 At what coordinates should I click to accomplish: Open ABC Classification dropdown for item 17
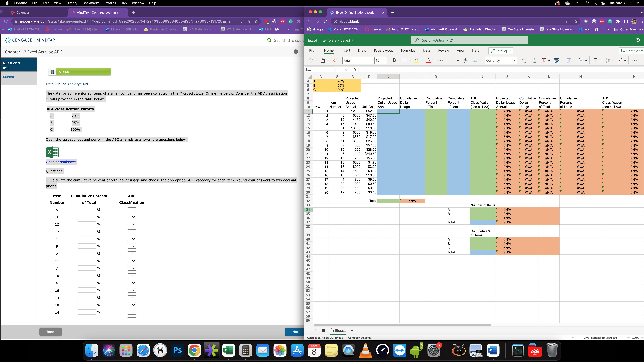(131, 232)
